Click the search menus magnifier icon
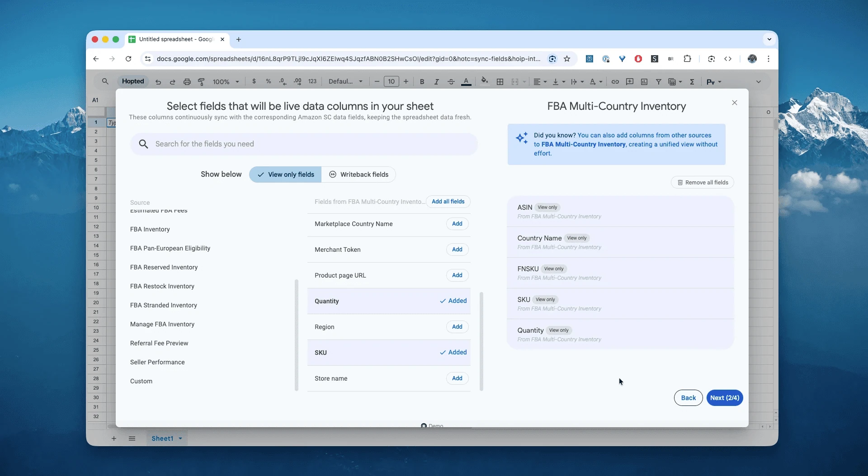The height and width of the screenshot is (476, 868). 105,81
